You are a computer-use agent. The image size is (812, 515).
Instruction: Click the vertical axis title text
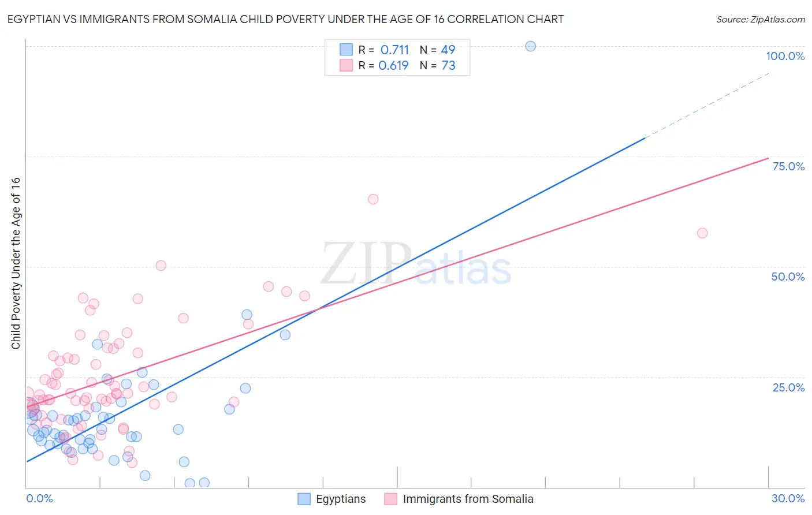pyautogui.click(x=16, y=263)
